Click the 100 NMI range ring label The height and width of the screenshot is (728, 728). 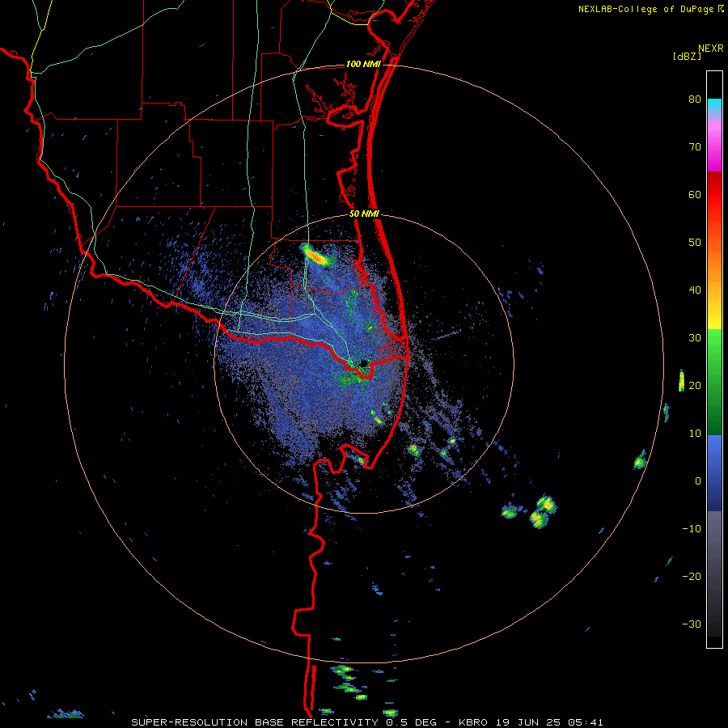pyautogui.click(x=363, y=64)
